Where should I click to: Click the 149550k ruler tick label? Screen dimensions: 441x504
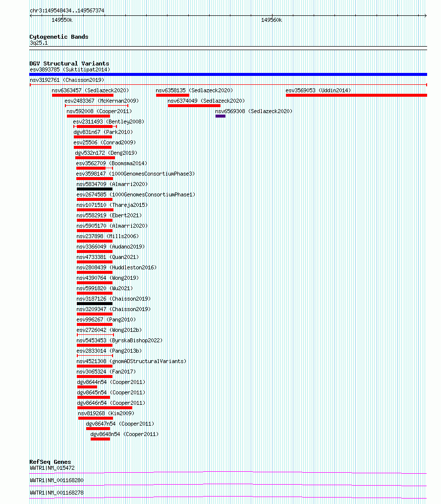[62, 20]
